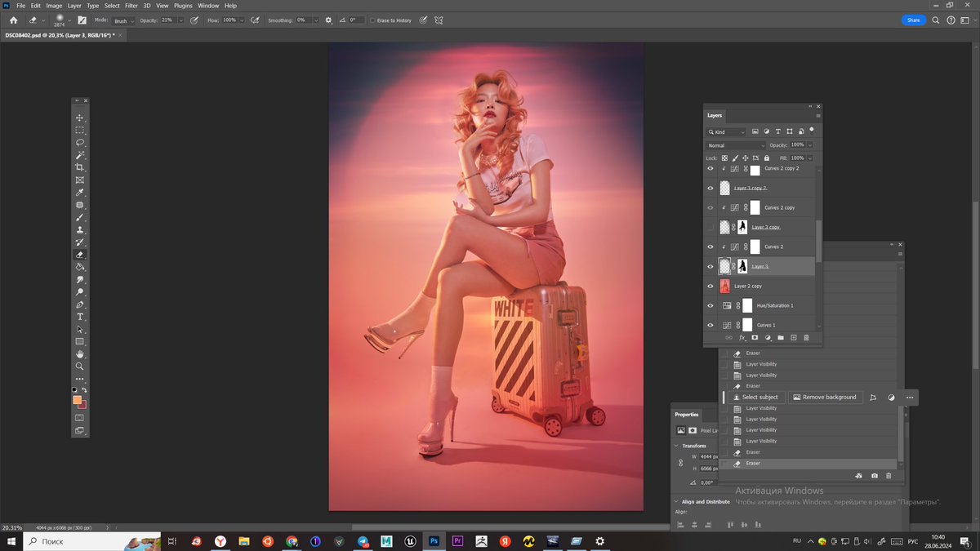
Task: Open the eraser Mode dropdown
Action: (x=122, y=20)
